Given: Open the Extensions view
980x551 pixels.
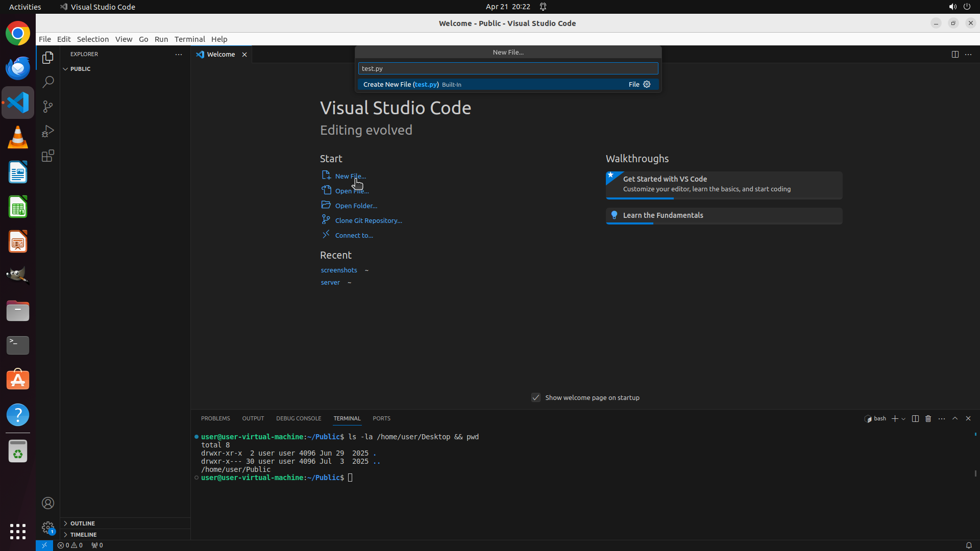Looking at the screenshot, I should (48, 156).
